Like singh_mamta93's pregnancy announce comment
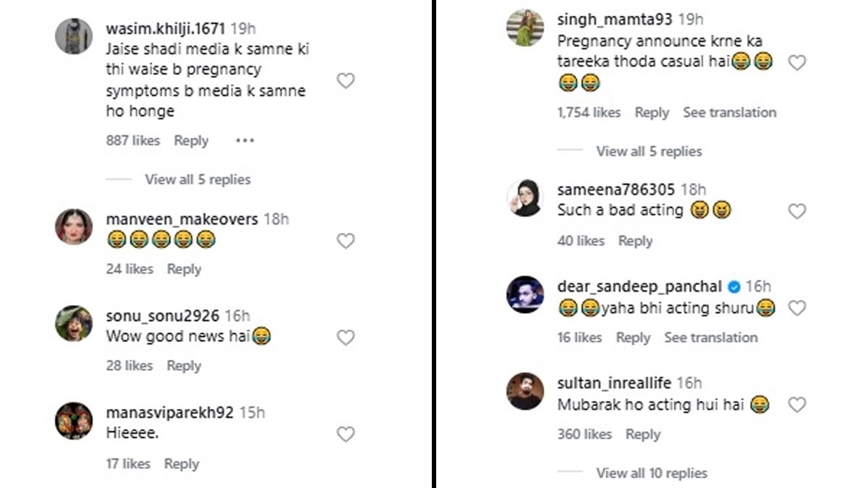 pyautogui.click(x=796, y=63)
